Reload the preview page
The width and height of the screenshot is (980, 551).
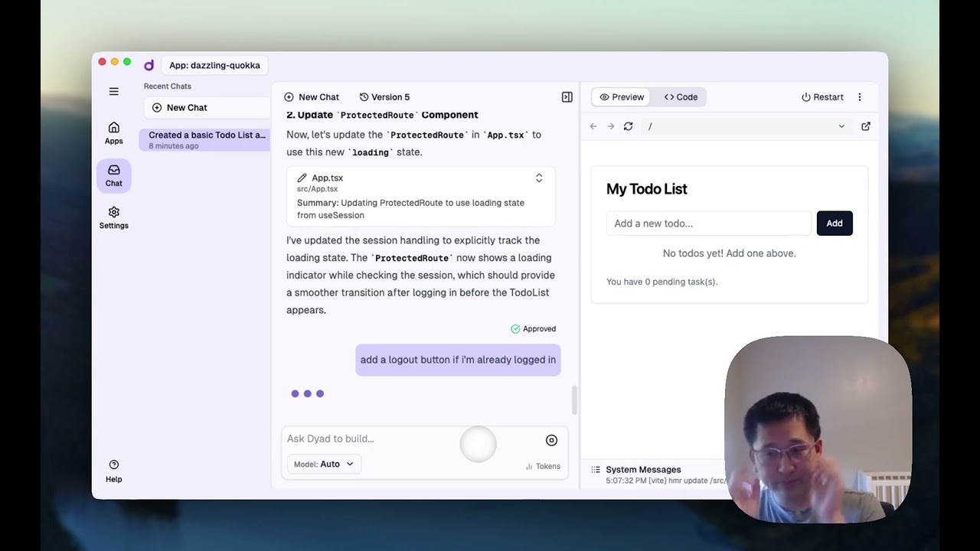(629, 126)
